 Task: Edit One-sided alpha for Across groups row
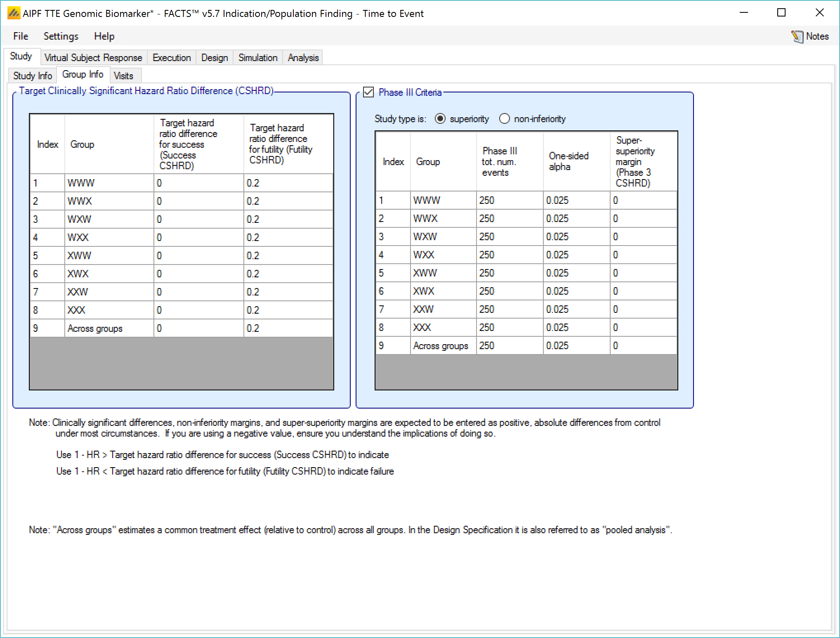[576, 346]
